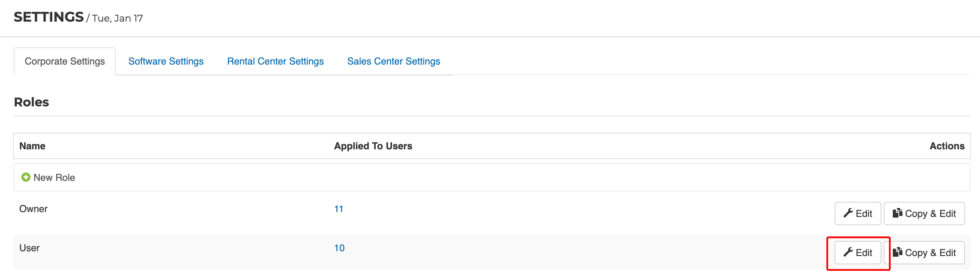Click the New Role text label

[54, 177]
